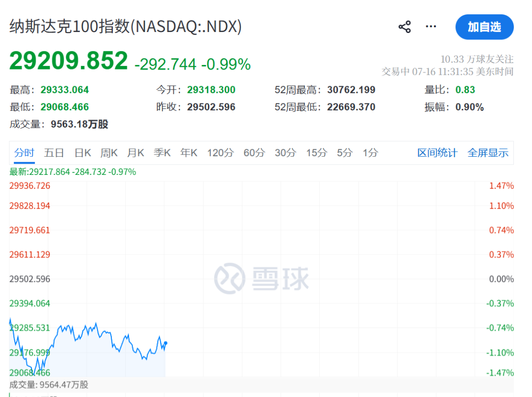Image resolution: width=532 pixels, height=397 pixels.
Task: Select the 分时 intraday tab
Action: 24,153
